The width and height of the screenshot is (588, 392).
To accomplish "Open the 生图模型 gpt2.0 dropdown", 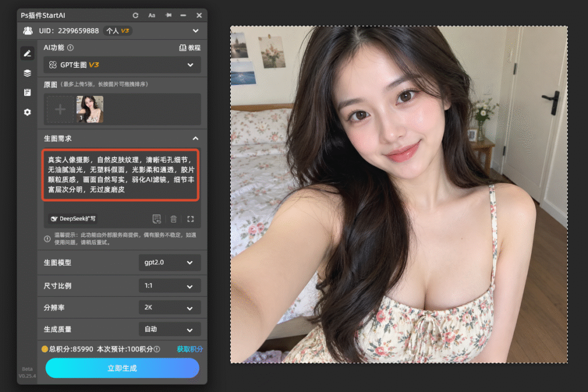I will (169, 263).
